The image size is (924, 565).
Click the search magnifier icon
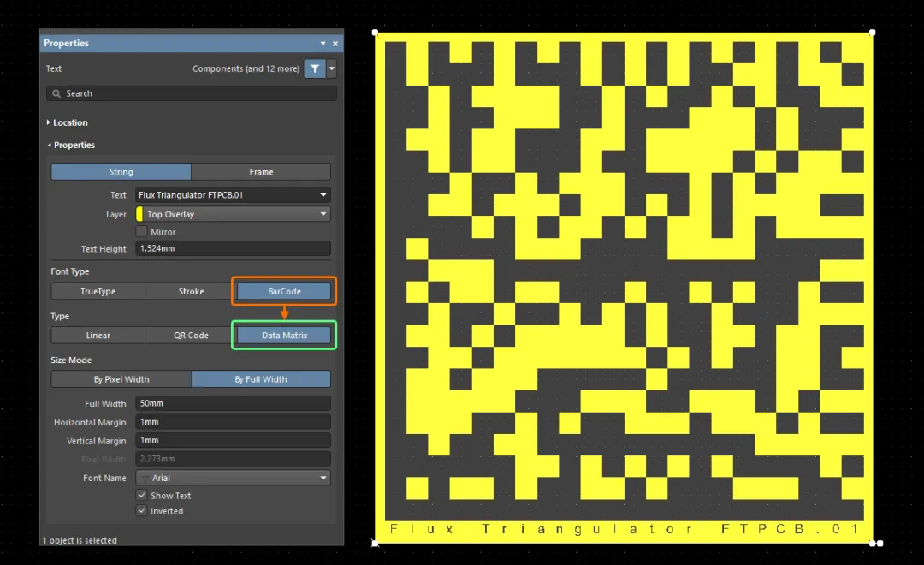coord(56,93)
